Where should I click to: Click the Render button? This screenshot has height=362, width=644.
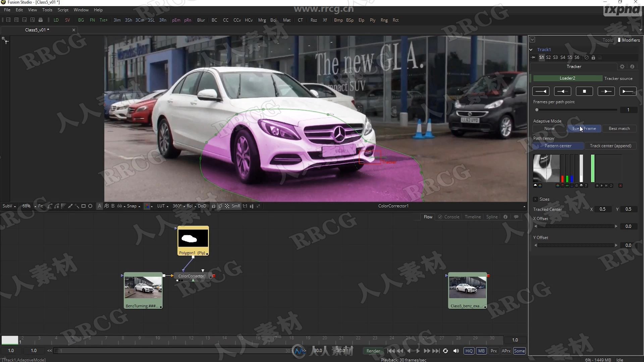tap(373, 351)
